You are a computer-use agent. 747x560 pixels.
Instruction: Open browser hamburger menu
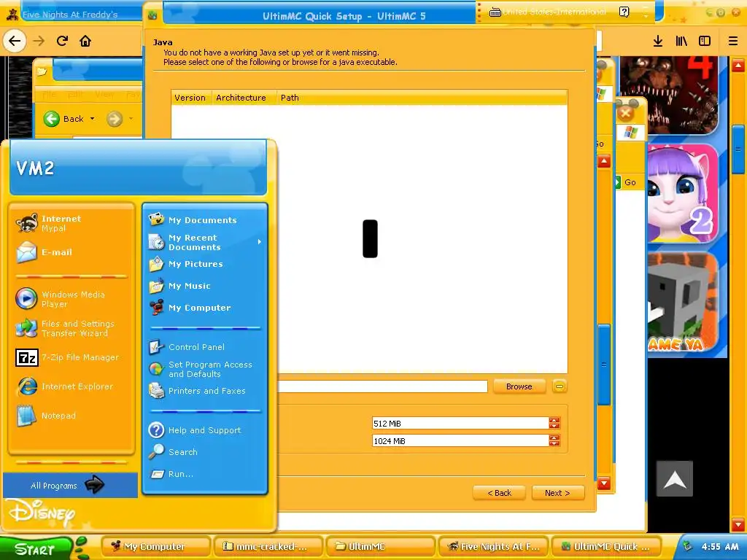click(732, 41)
